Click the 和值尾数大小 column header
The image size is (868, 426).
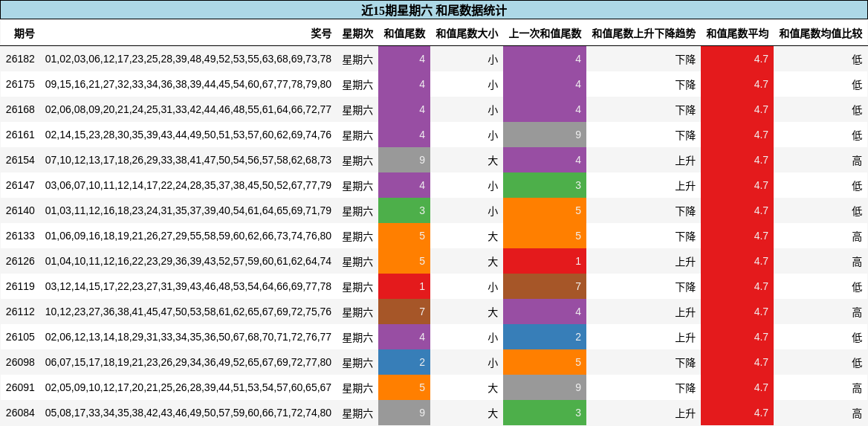[467, 33]
